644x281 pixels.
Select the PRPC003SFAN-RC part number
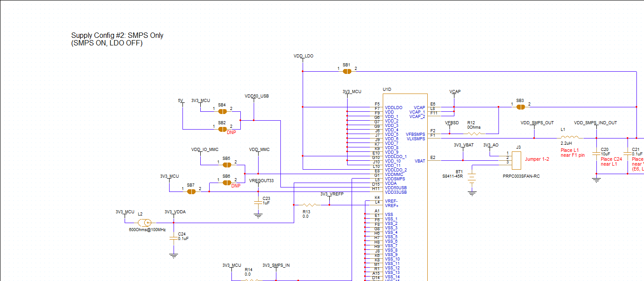pyautogui.click(x=521, y=176)
